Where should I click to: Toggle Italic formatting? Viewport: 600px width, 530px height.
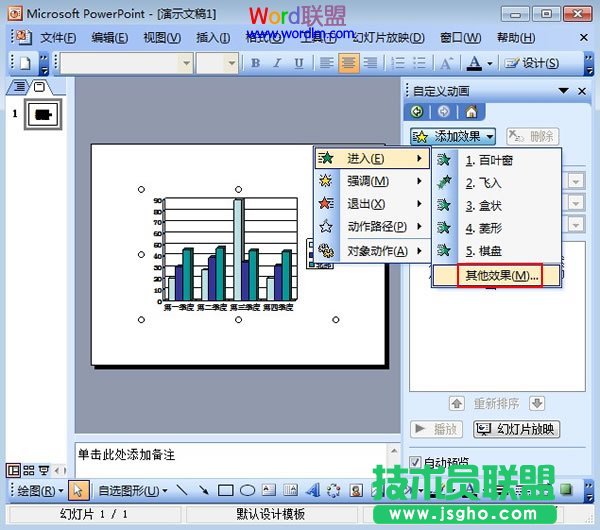pyautogui.click(x=277, y=63)
